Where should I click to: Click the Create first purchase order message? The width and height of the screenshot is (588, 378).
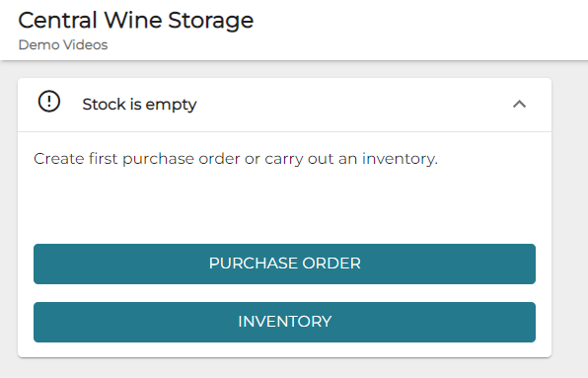(236, 159)
